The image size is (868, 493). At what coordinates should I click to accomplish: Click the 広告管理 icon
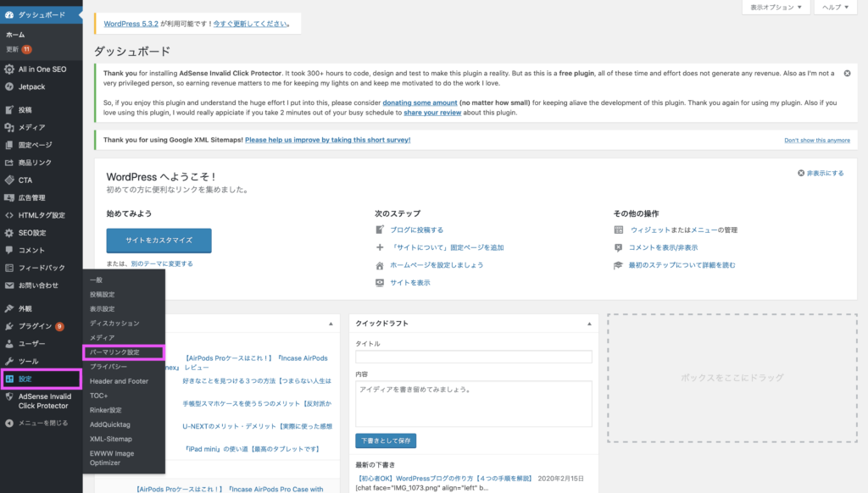[x=8, y=197]
